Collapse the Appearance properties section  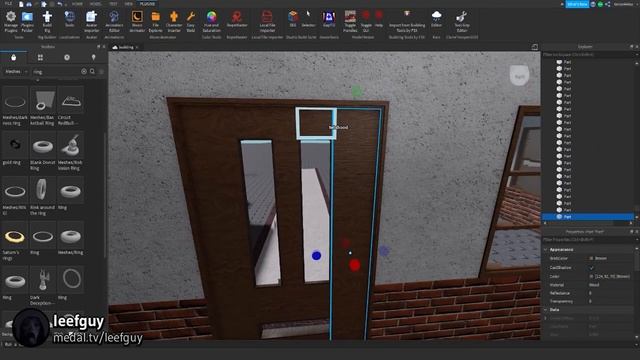click(x=546, y=249)
